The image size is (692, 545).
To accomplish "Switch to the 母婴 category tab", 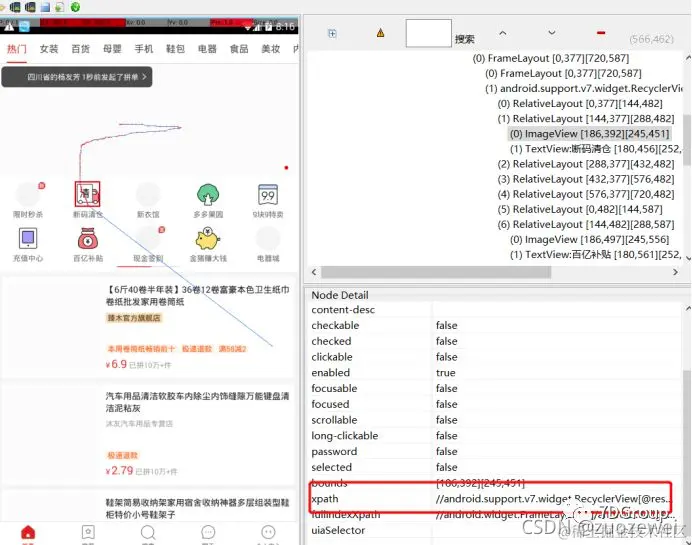I will pyautogui.click(x=112, y=49).
